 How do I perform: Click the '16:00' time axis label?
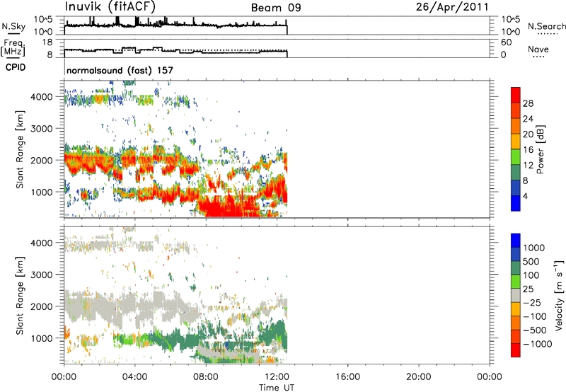point(347,377)
